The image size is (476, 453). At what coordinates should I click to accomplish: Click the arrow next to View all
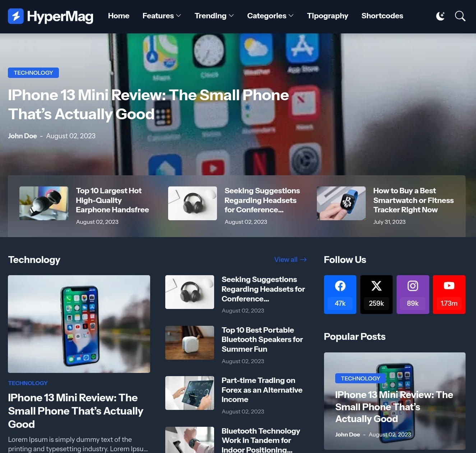point(303,259)
